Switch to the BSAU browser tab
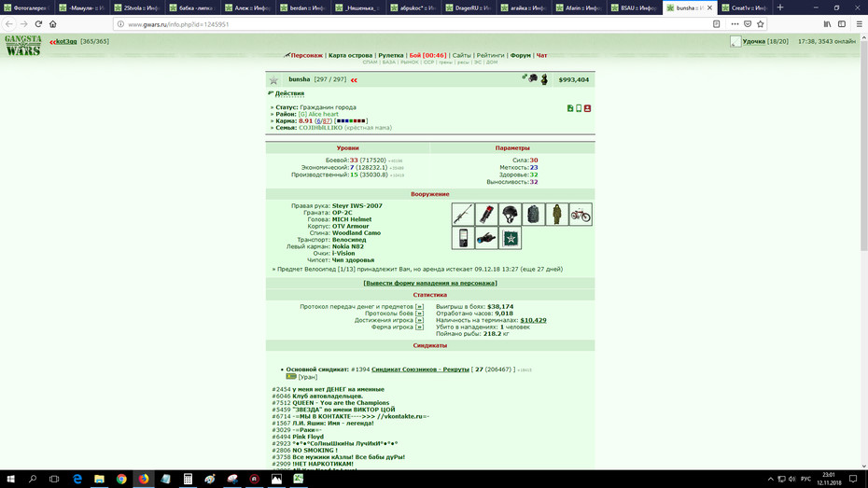The width and height of the screenshot is (868, 488). (x=634, y=7)
